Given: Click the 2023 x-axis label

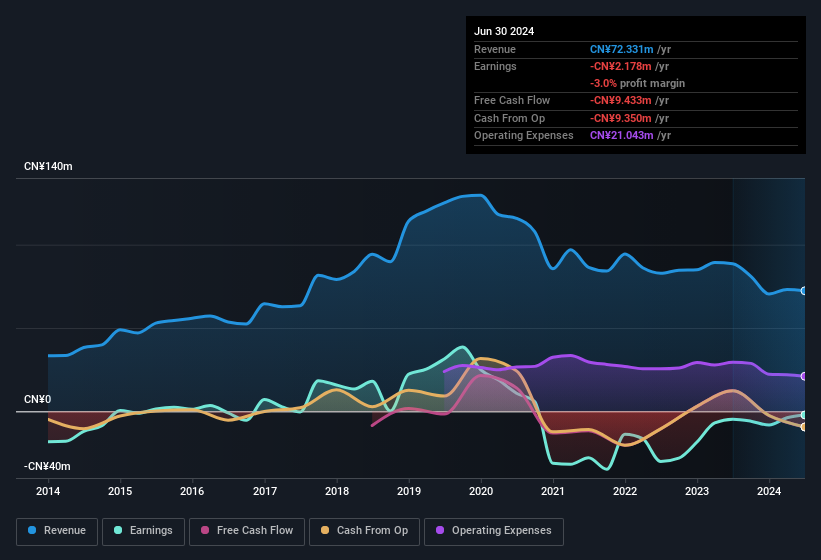Looking at the screenshot, I should pyautogui.click(x=697, y=491).
